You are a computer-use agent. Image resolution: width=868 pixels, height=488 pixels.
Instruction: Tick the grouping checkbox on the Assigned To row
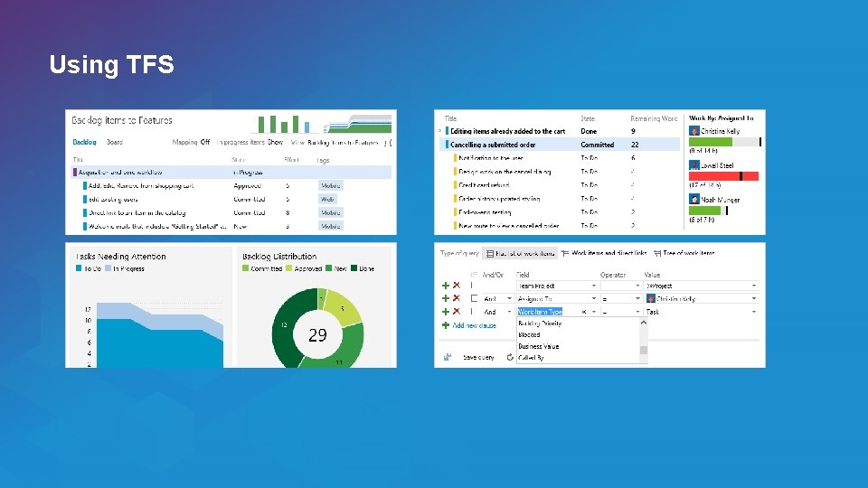point(474,299)
